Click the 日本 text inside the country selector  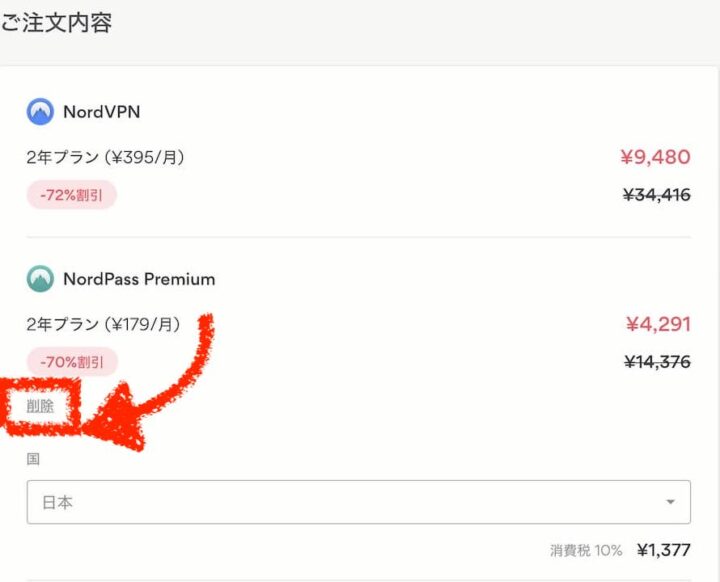coord(57,503)
